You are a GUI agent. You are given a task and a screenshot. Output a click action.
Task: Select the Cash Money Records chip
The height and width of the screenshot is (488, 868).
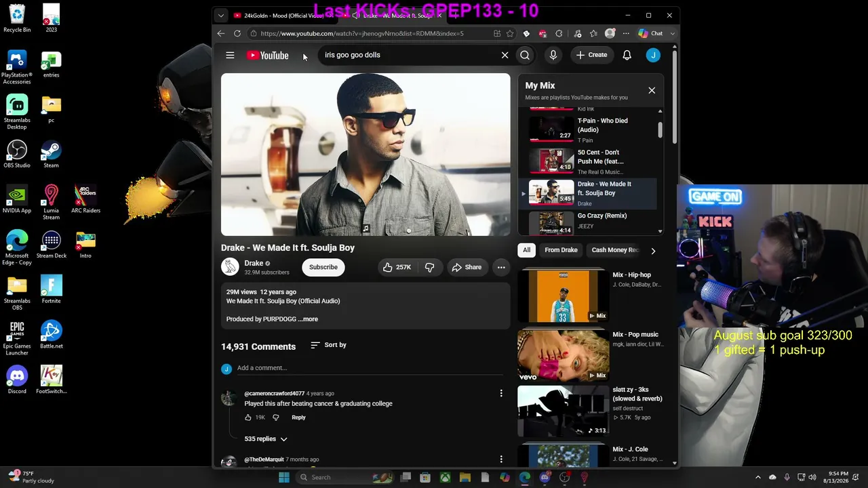pyautogui.click(x=615, y=250)
